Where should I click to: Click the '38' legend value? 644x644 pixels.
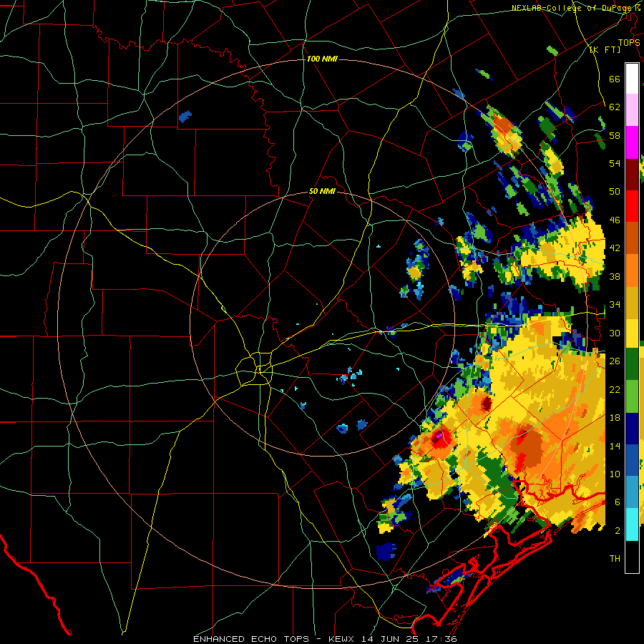coord(615,276)
